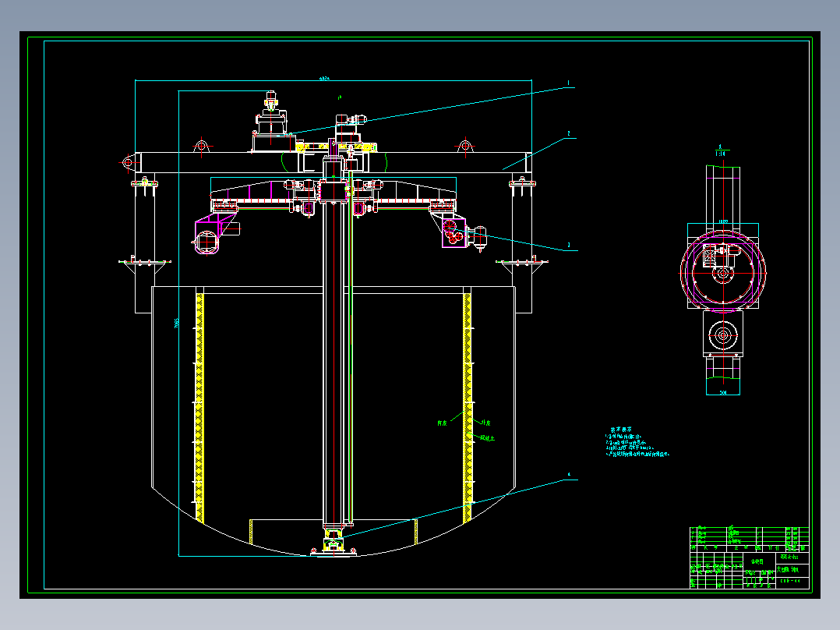Click callout number 2 at leader end
The height and width of the screenshot is (630, 840).
coord(568,133)
